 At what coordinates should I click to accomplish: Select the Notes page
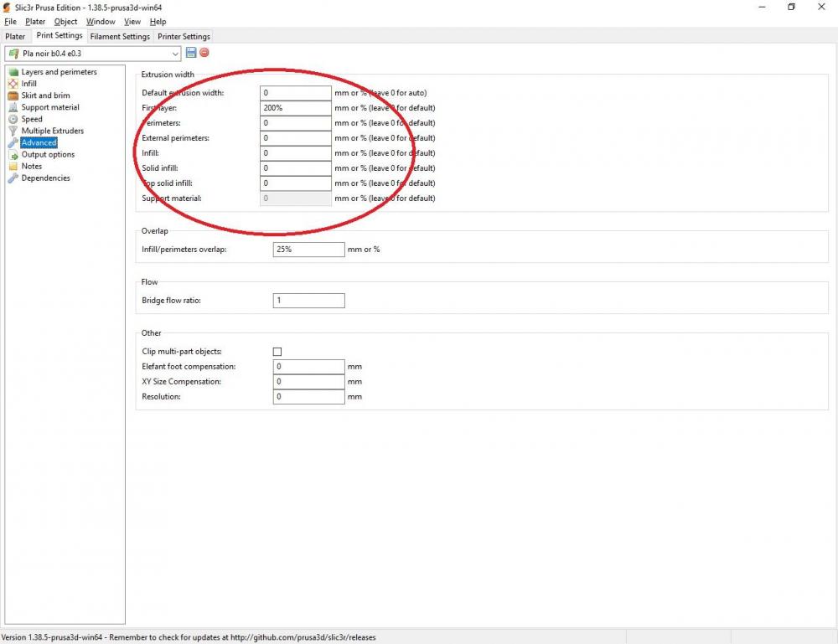pyautogui.click(x=32, y=166)
